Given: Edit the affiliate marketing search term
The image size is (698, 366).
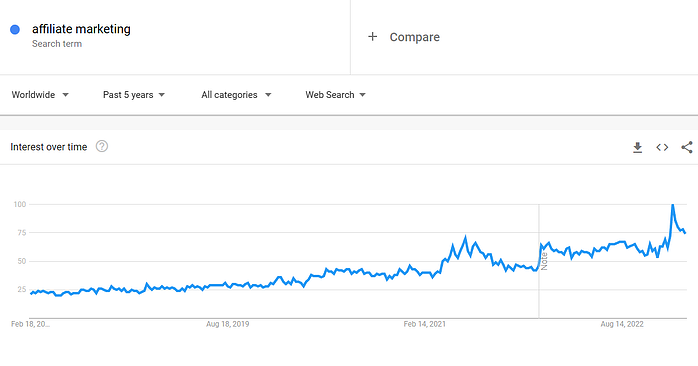Looking at the screenshot, I should pos(81,29).
